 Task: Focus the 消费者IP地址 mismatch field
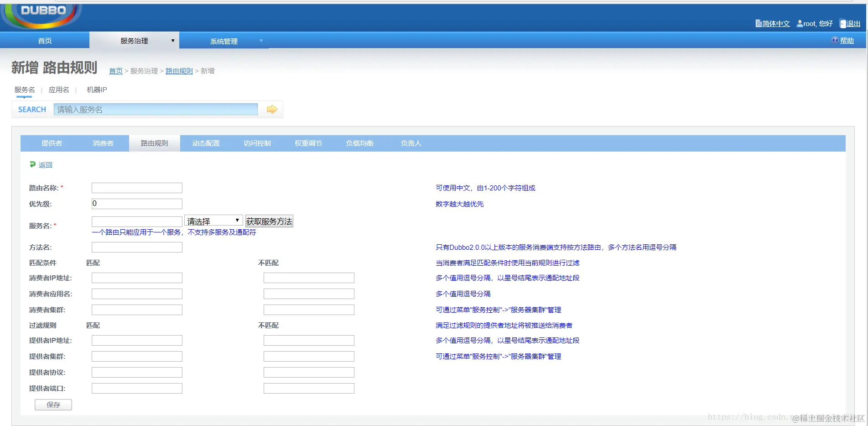point(309,278)
